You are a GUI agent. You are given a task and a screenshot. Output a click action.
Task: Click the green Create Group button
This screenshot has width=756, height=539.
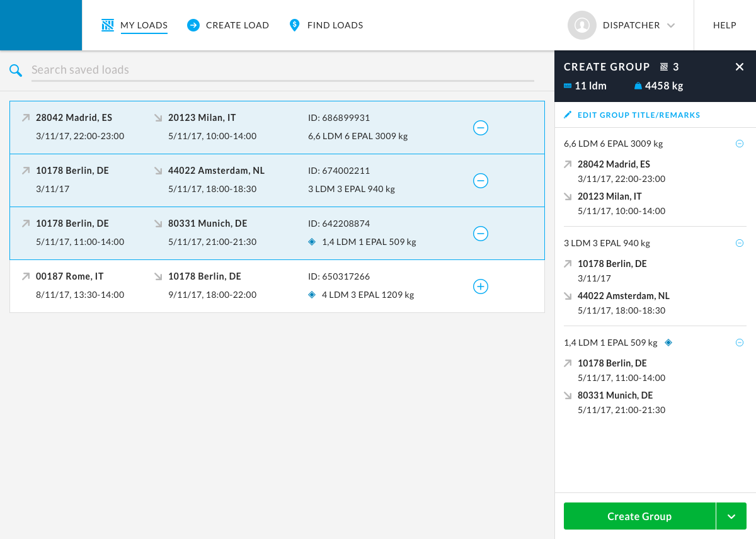tap(639, 516)
